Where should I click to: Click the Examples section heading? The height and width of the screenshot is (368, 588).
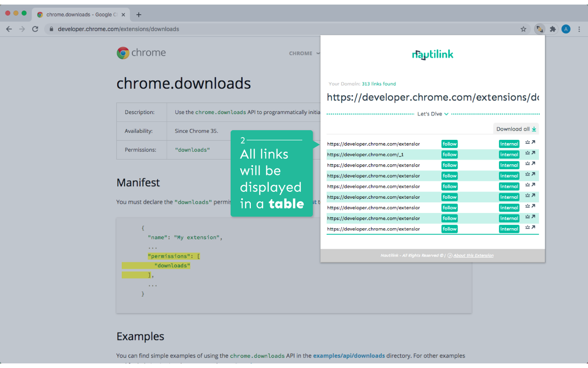click(x=140, y=336)
